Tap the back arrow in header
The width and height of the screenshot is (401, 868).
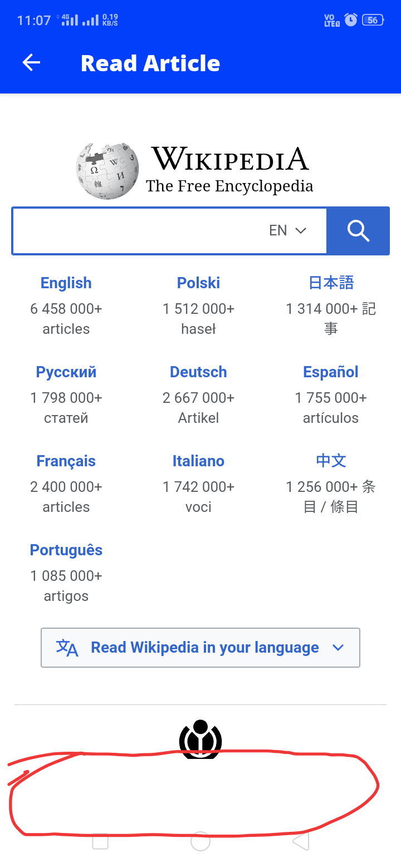click(31, 63)
